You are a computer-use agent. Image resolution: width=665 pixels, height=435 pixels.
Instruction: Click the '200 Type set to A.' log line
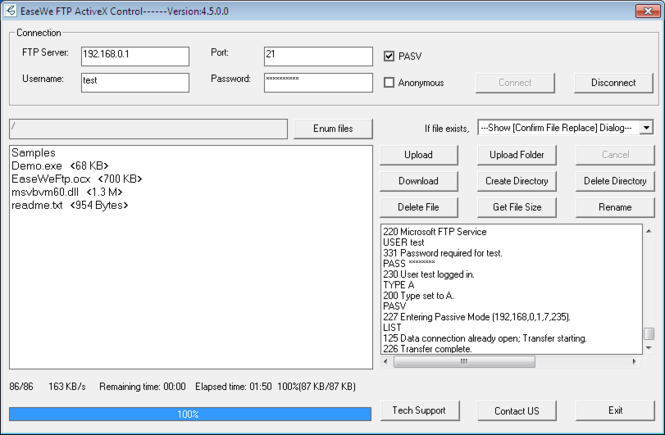pyautogui.click(x=419, y=296)
